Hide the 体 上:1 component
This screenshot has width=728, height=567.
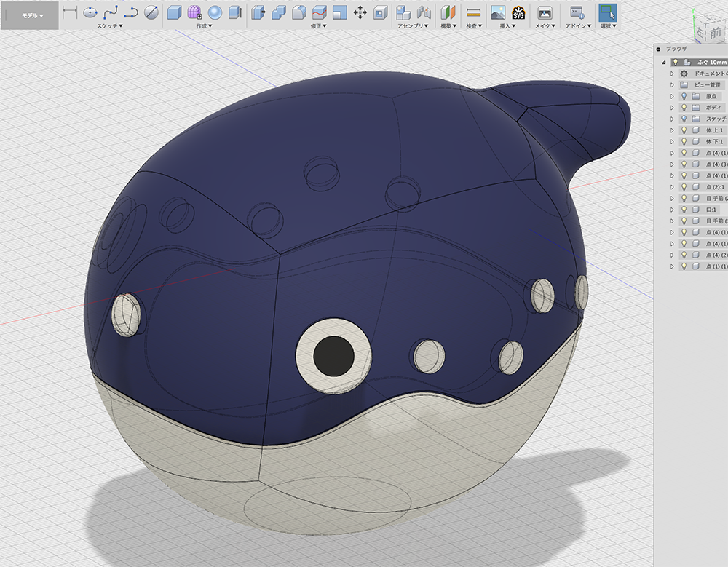[x=684, y=130]
